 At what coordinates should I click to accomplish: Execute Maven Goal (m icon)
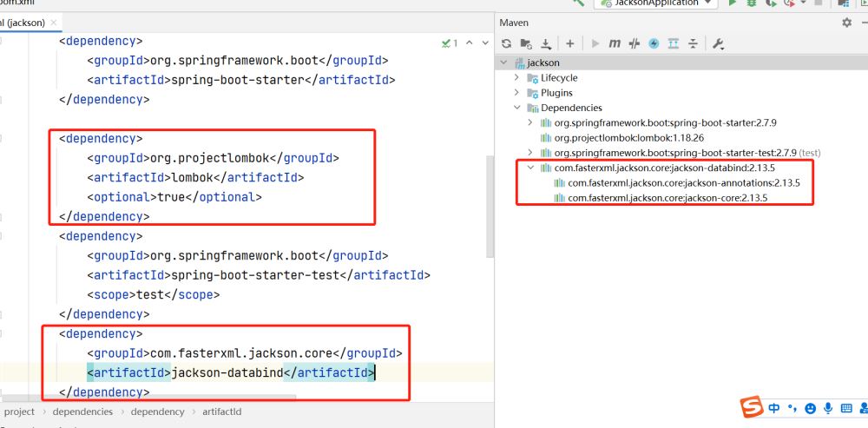point(614,43)
